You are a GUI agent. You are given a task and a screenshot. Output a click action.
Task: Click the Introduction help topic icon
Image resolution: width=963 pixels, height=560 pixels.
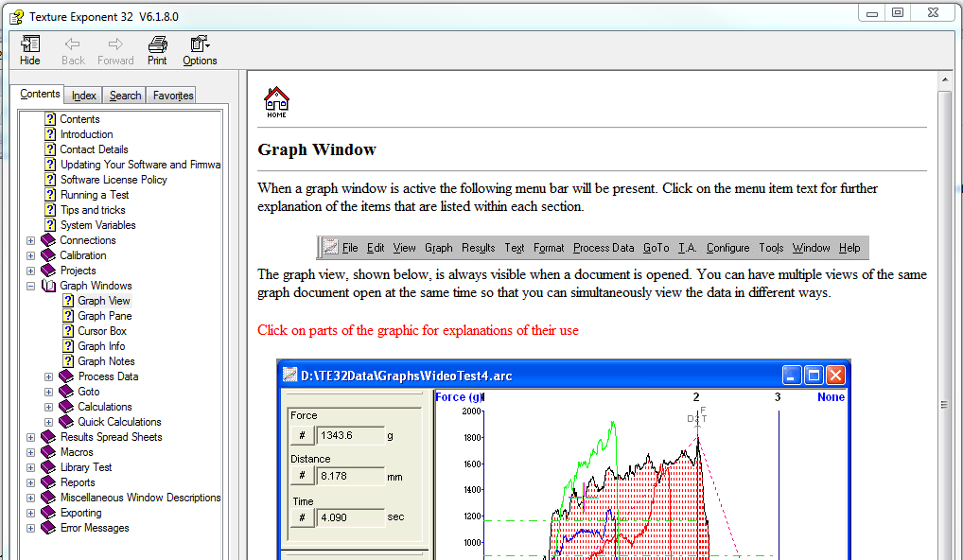pyautogui.click(x=51, y=134)
